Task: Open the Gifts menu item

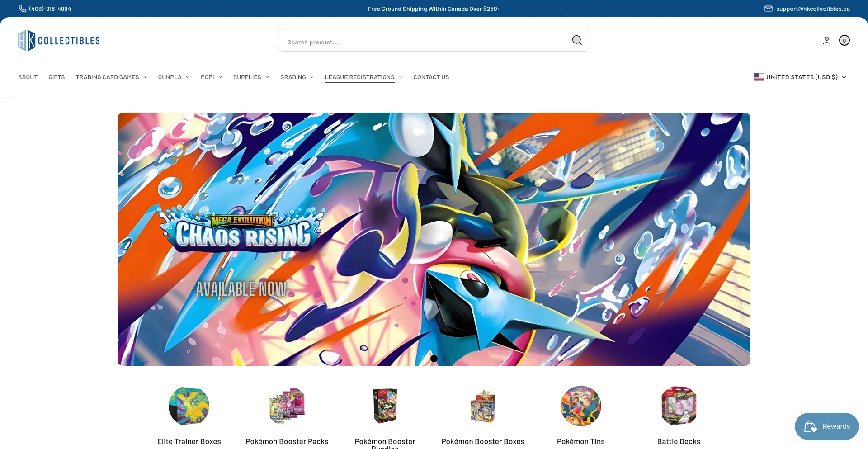Action: point(57,77)
